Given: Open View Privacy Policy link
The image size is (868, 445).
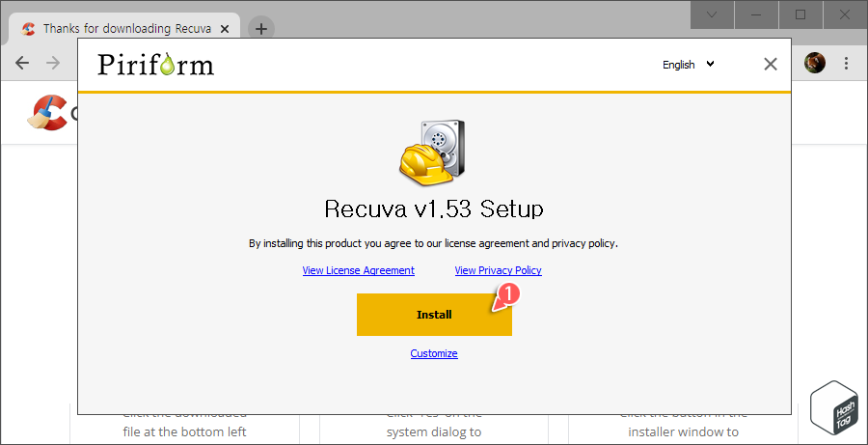Looking at the screenshot, I should click(499, 270).
